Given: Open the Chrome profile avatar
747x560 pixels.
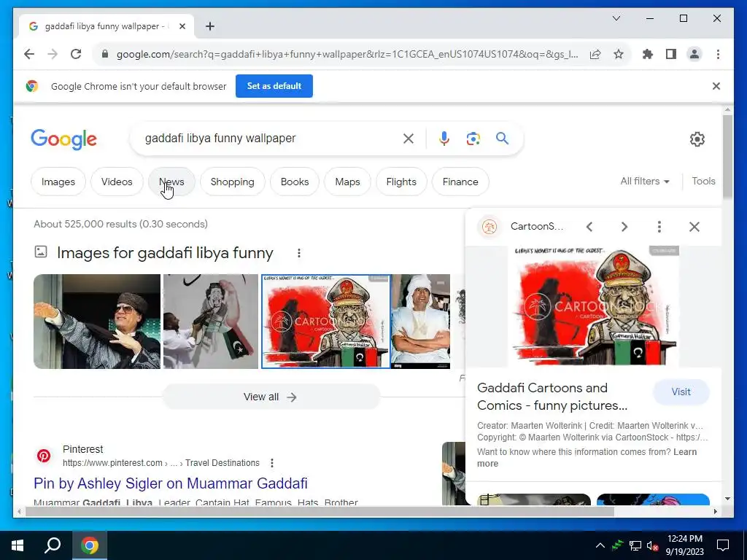Looking at the screenshot, I should (x=694, y=54).
